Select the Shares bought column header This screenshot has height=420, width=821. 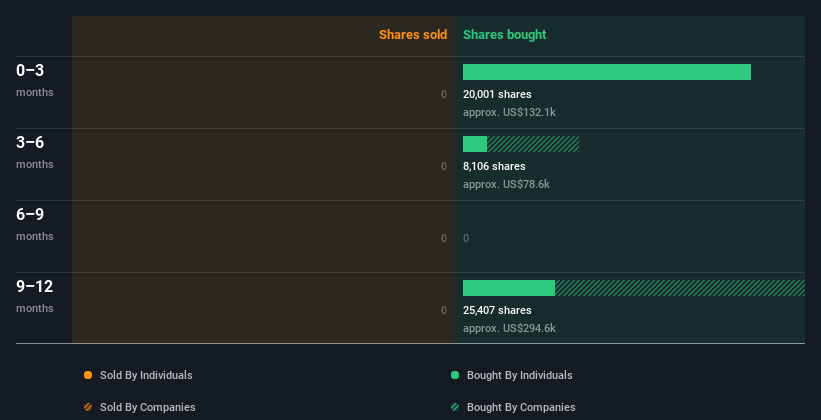click(x=504, y=35)
